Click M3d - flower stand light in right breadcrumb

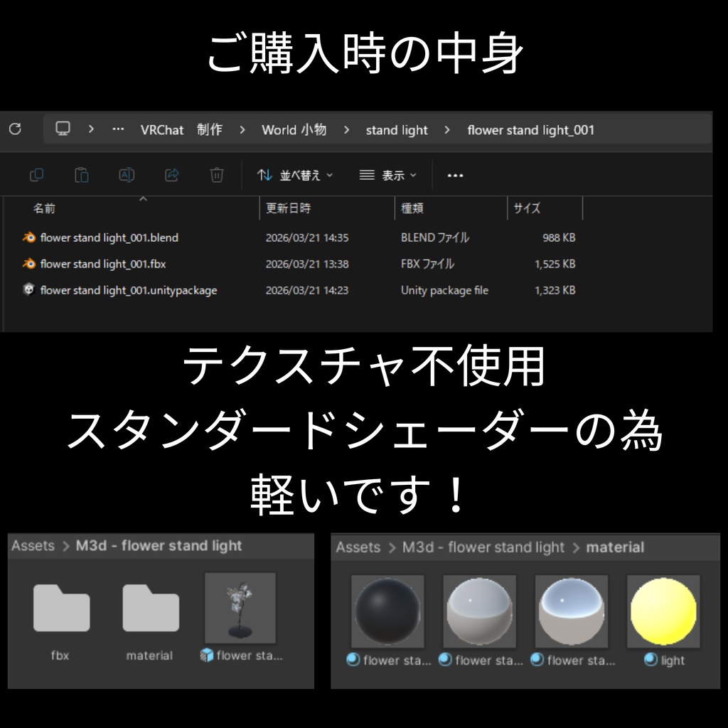[x=483, y=547]
